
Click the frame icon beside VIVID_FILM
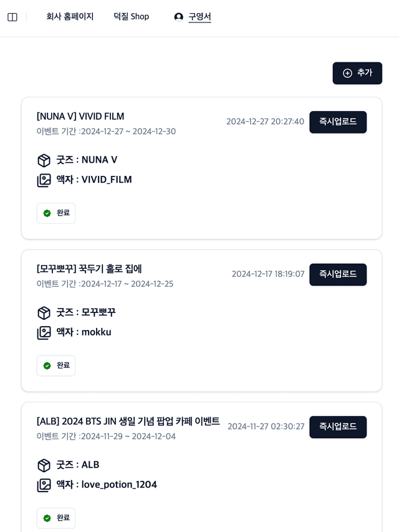(x=44, y=180)
